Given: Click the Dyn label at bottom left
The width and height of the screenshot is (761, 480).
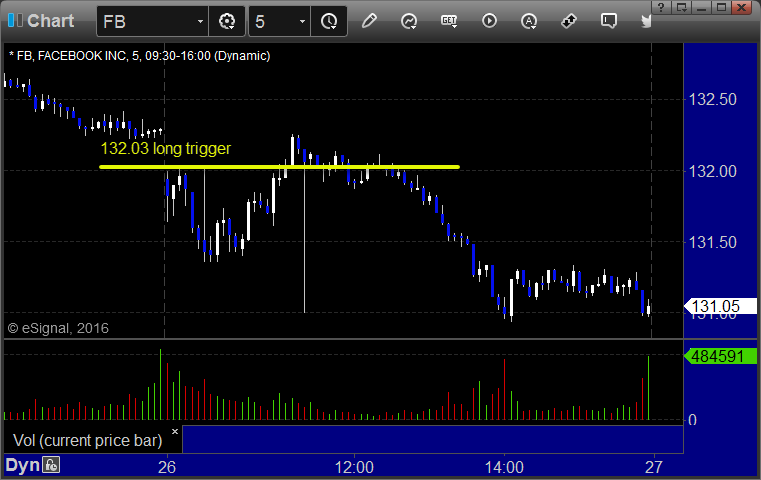Looking at the screenshot, I should click(22, 465).
